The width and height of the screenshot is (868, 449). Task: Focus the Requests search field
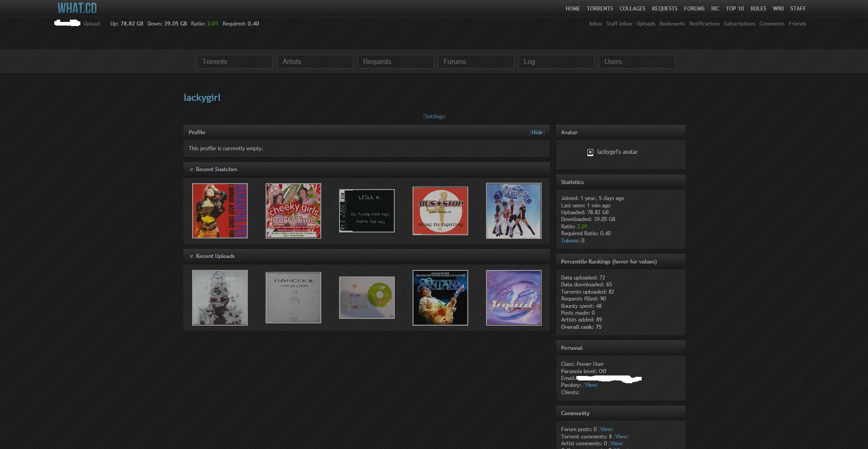[396, 62]
